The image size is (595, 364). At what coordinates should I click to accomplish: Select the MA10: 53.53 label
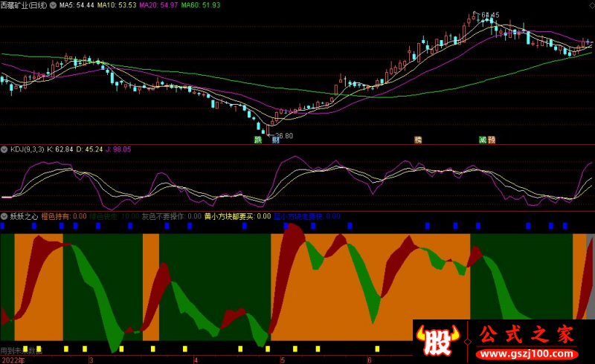[x=117, y=5]
